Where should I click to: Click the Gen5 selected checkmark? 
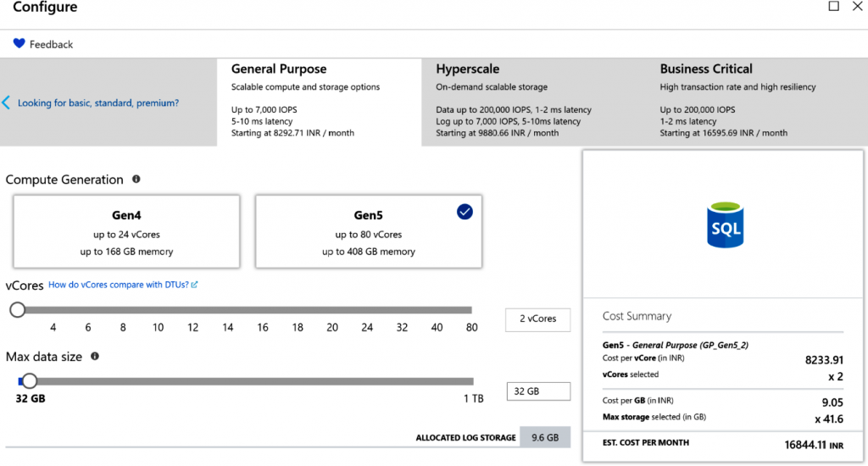[465, 213]
